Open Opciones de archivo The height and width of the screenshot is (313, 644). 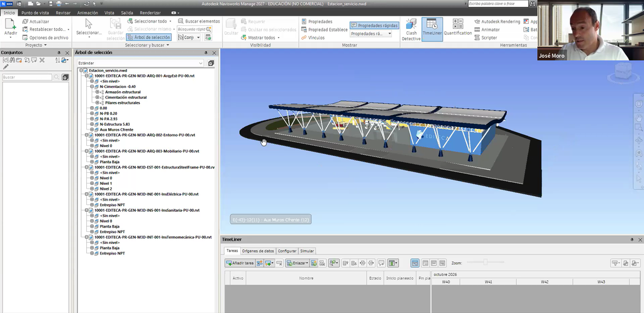coord(45,37)
